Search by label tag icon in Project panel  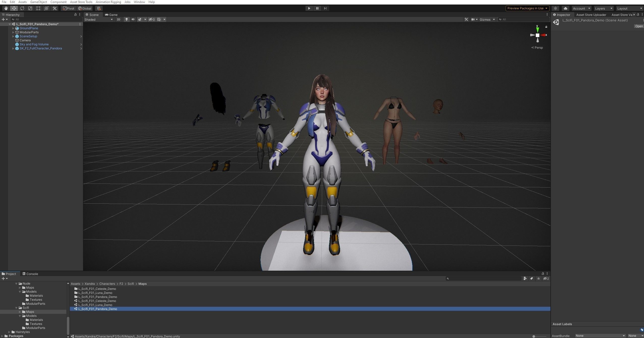pos(531,279)
